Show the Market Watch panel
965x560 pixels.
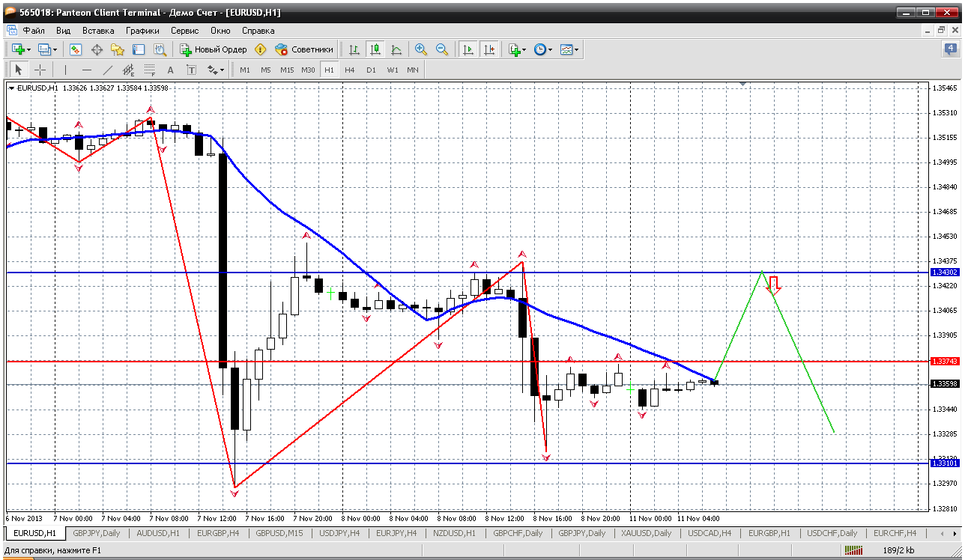coord(76,49)
